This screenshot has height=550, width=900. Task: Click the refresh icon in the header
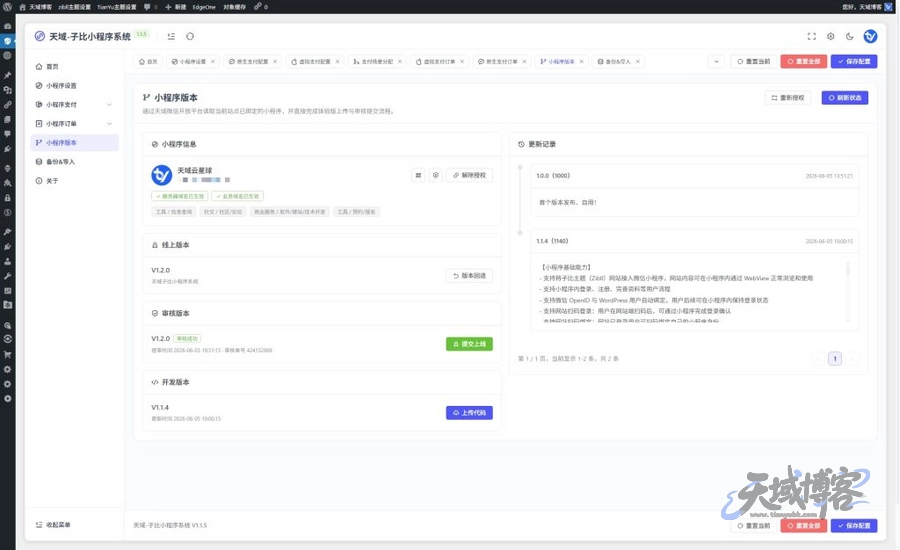click(190, 36)
